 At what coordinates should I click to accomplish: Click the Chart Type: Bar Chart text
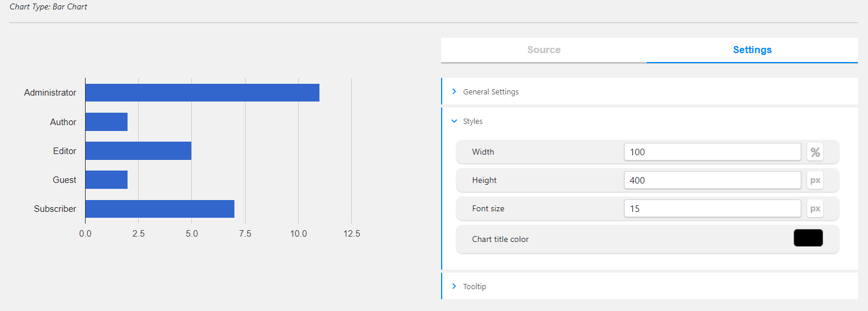point(48,7)
